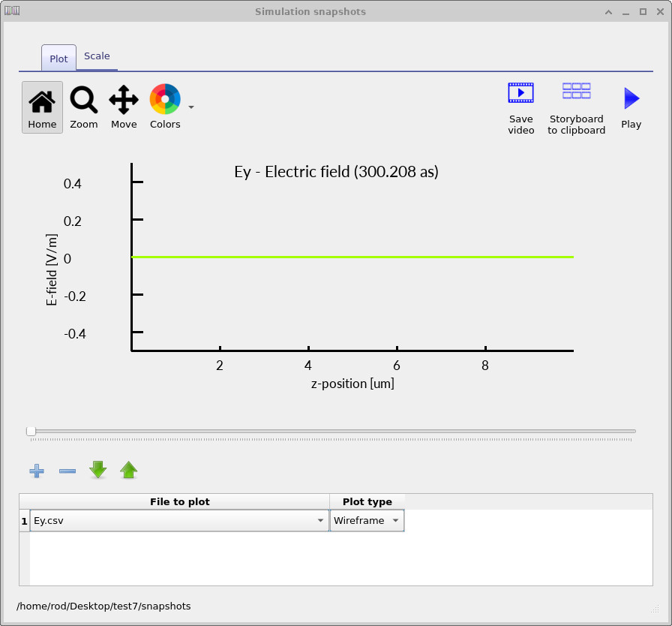Remove plot row with minus icon
Screen dimensions: 672x626
click(67, 471)
